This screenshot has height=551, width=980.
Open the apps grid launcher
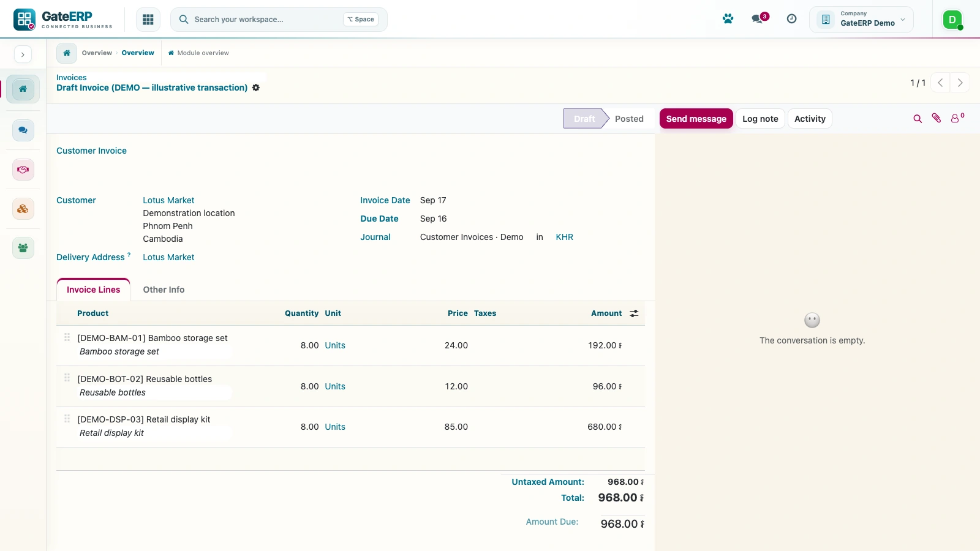[x=148, y=20]
